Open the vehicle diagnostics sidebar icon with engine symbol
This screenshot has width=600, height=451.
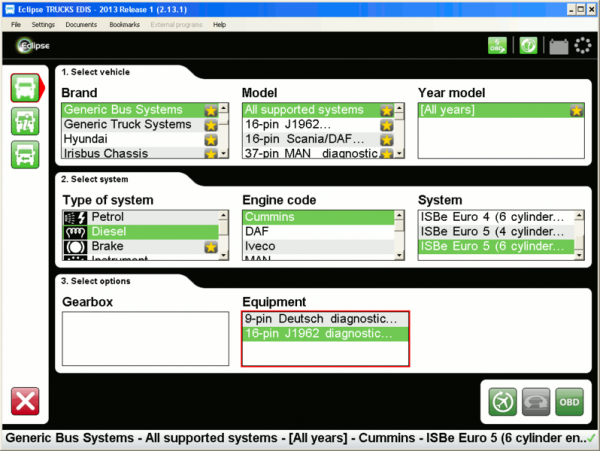pos(25,121)
